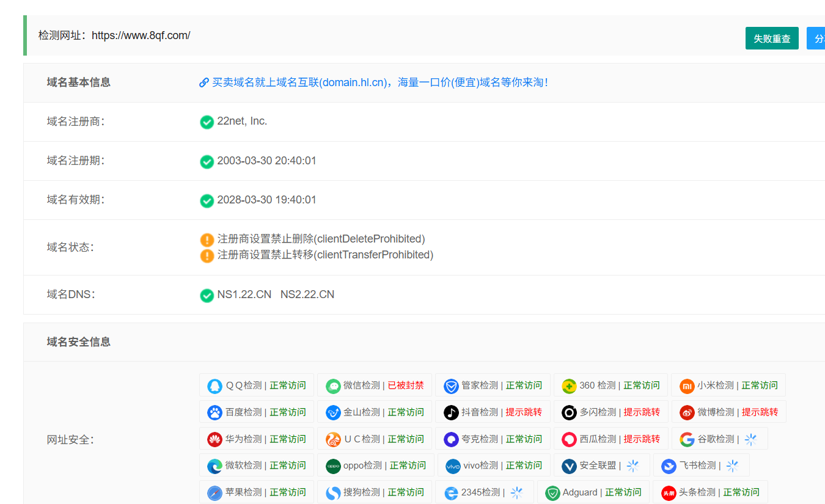Click the blue 分享 share button

[818, 38]
